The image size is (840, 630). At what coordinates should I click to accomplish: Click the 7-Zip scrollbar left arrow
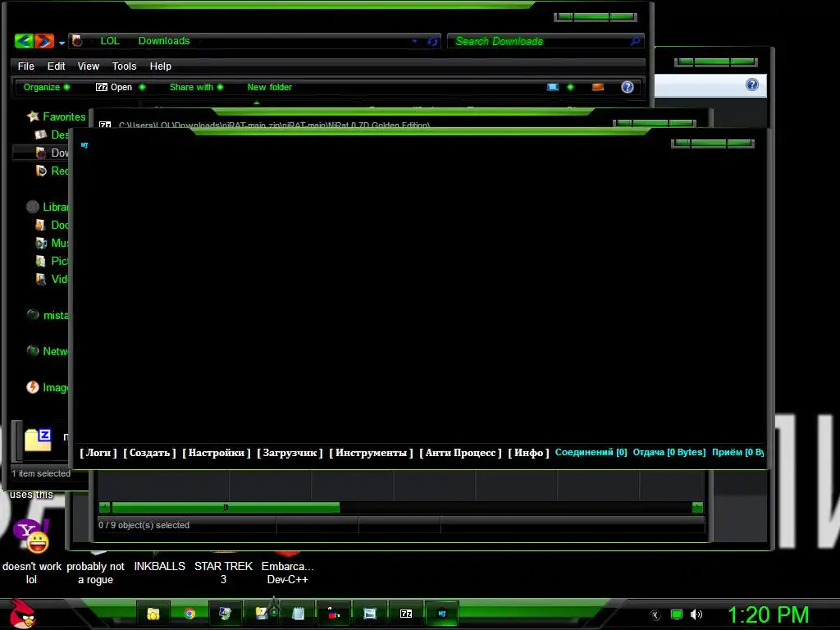coord(104,507)
